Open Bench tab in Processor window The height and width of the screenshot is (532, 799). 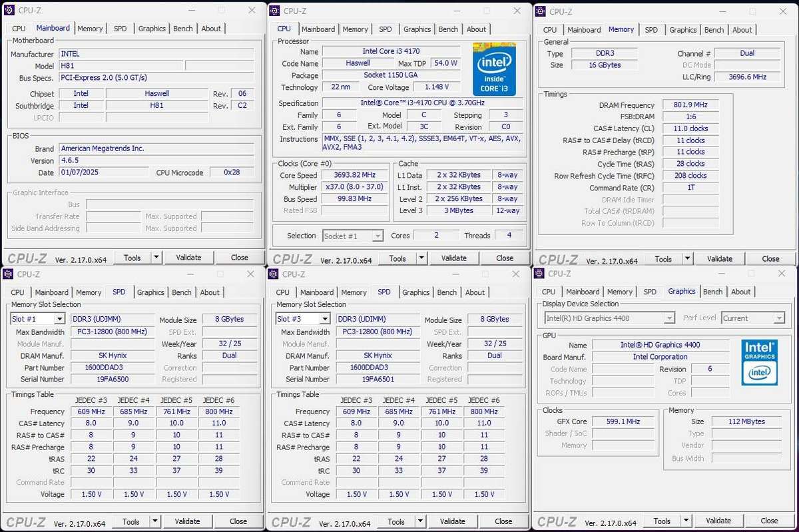point(448,29)
